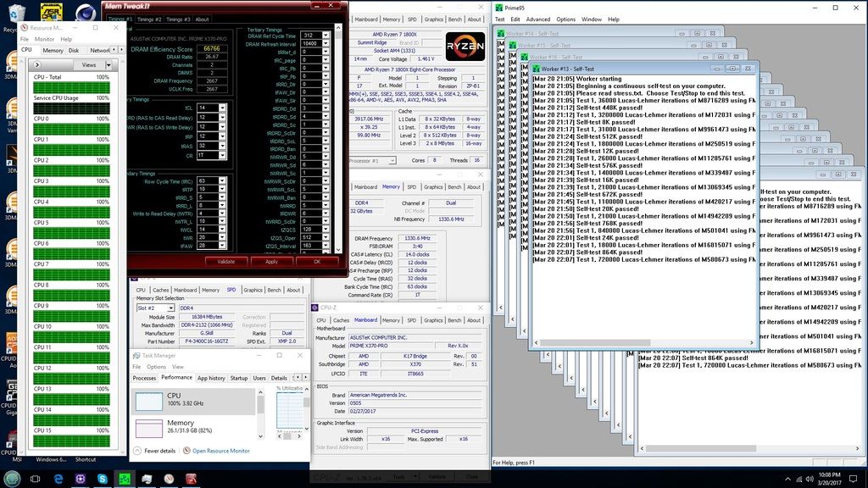Click Worker #14 window's Prime95 icon
The width and height of the screenshot is (868, 488).
[500, 34]
